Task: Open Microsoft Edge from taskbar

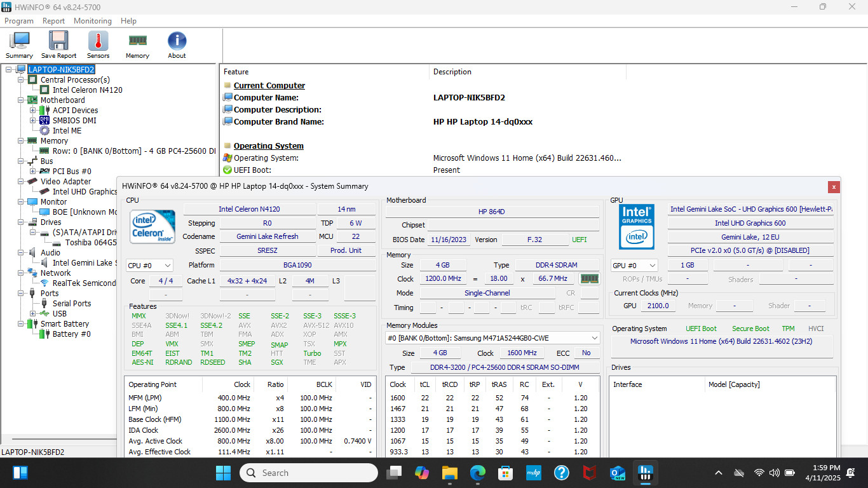Action: pos(478,473)
